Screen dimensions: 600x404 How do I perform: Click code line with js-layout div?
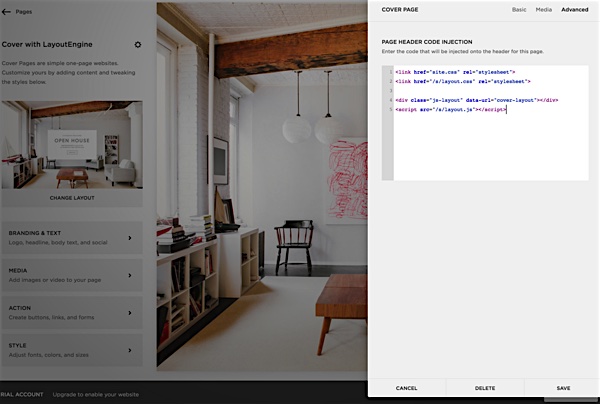477,100
